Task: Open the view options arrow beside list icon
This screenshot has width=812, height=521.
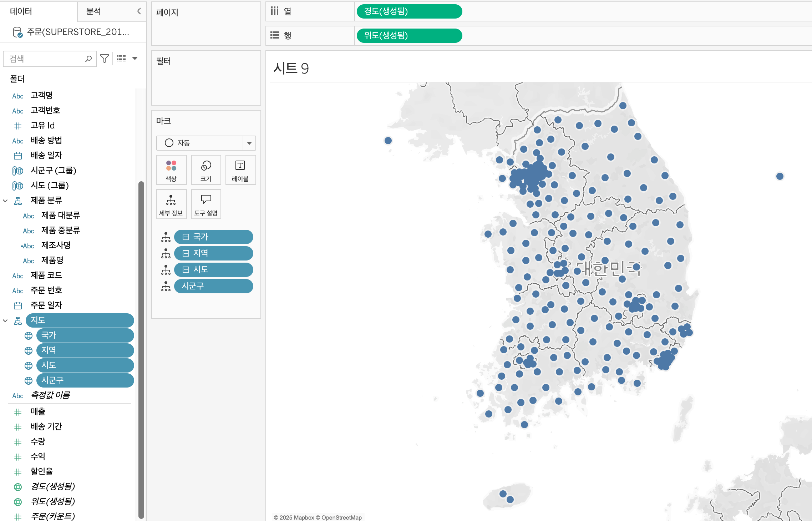Action: (x=135, y=59)
